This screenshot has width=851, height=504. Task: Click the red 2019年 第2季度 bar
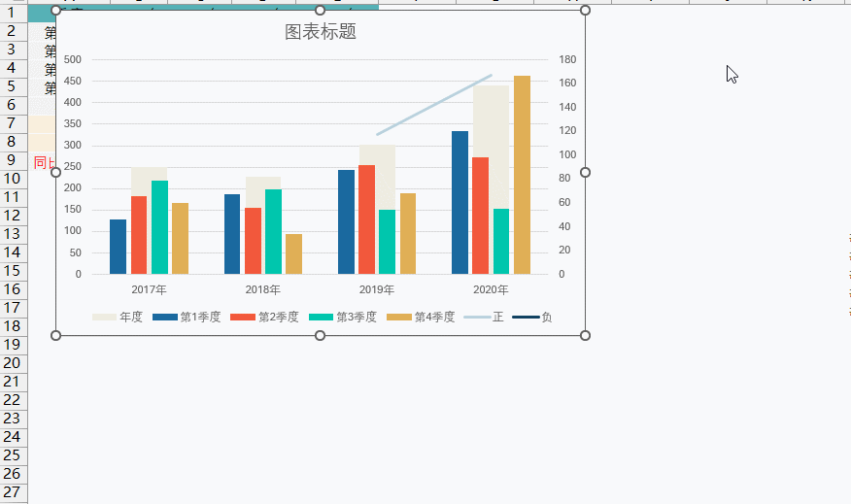click(366, 219)
